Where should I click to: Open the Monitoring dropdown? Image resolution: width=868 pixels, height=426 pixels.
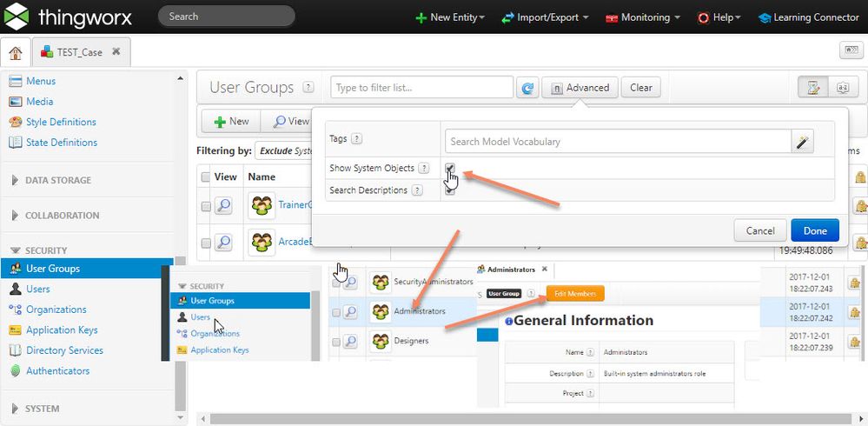[643, 17]
